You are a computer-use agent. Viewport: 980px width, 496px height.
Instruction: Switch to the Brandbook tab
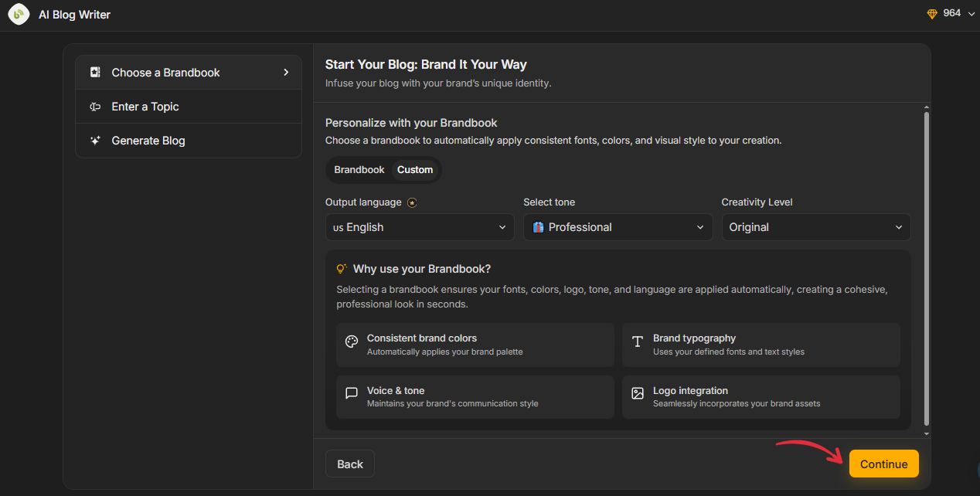[x=359, y=170]
